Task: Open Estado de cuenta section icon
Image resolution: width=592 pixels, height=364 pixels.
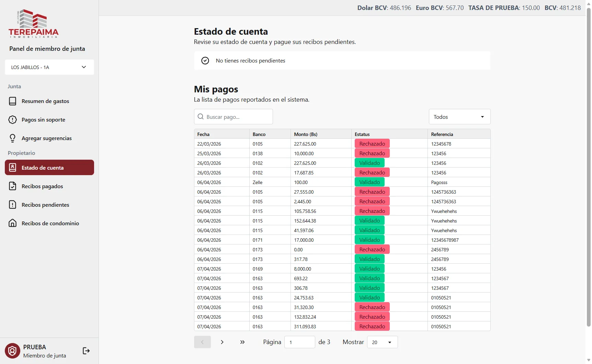Action: tap(13, 167)
